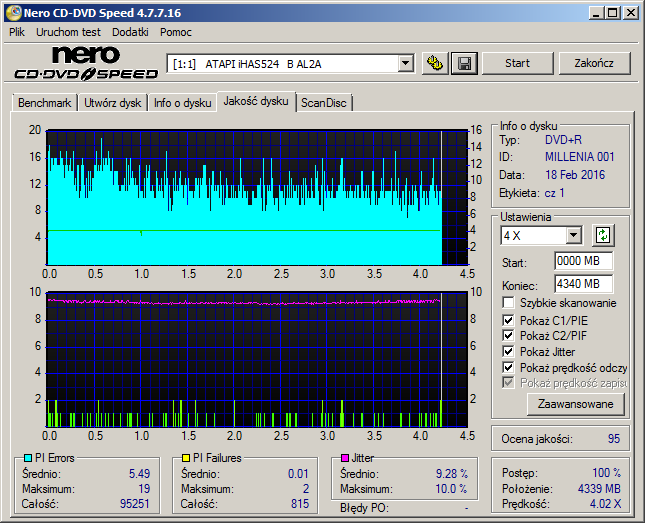Click the Nero CD-DVD Speed logo
Viewport: 645px width, 523px height.
pos(86,63)
